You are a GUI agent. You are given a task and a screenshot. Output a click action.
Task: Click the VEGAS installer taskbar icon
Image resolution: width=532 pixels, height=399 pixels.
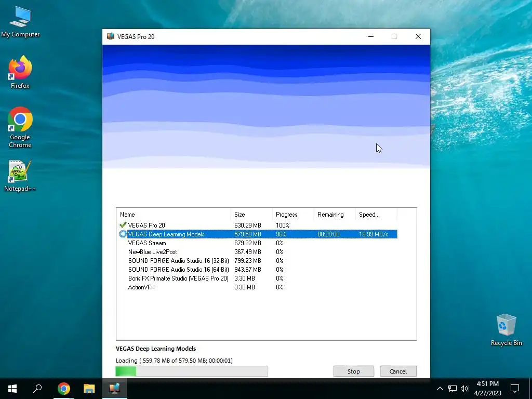tap(115, 389)
